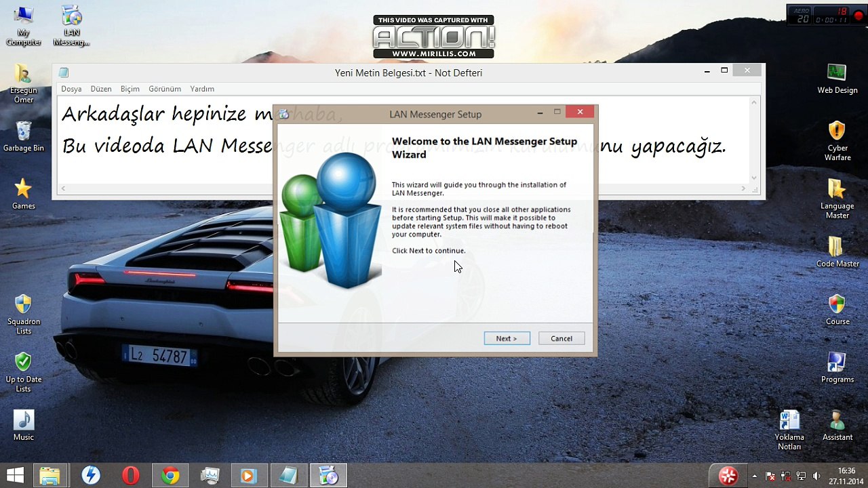Viewport: 868px width, 488px height.
Task: Click Notepad horizontal scrollbar right arrow
Action: pyautogui.click(x=743, y=188)
